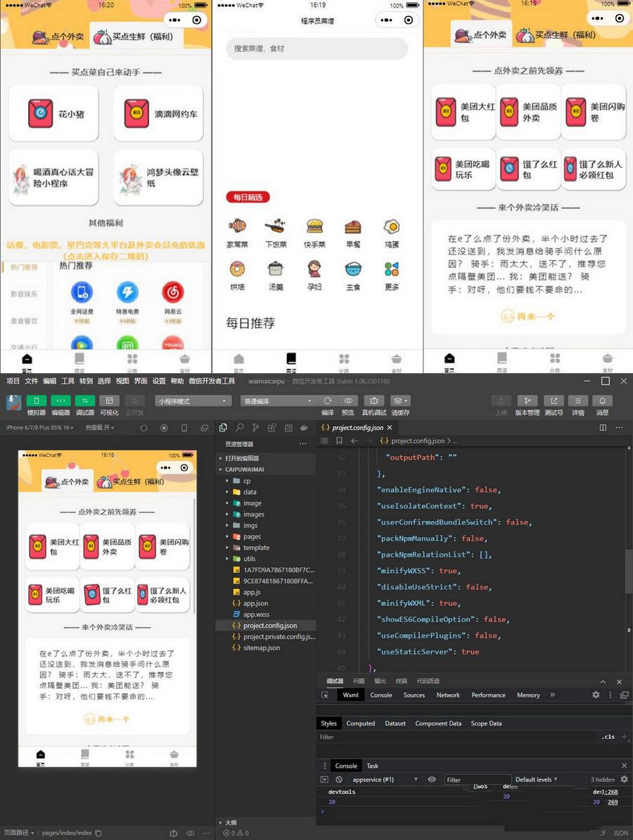Click the Console filter input field
633x840 pixels.
478,779
